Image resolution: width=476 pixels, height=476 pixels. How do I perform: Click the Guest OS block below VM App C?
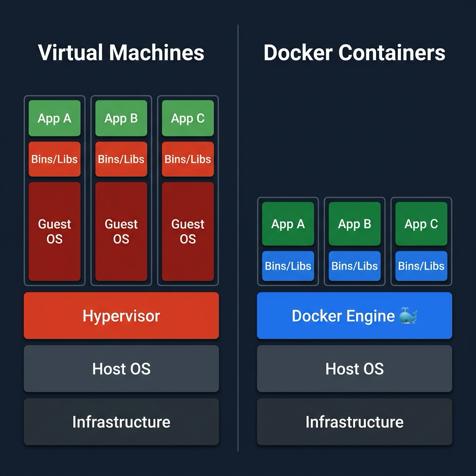point(188,231)
